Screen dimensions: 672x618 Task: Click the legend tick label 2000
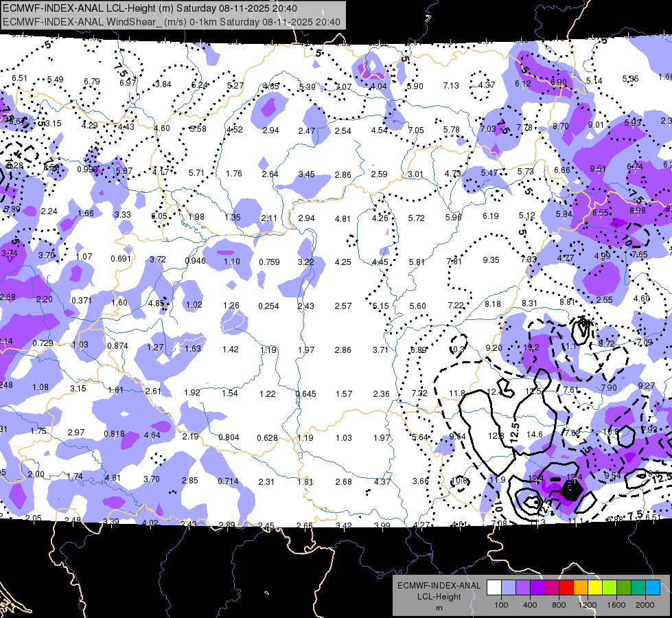point(645,605)
